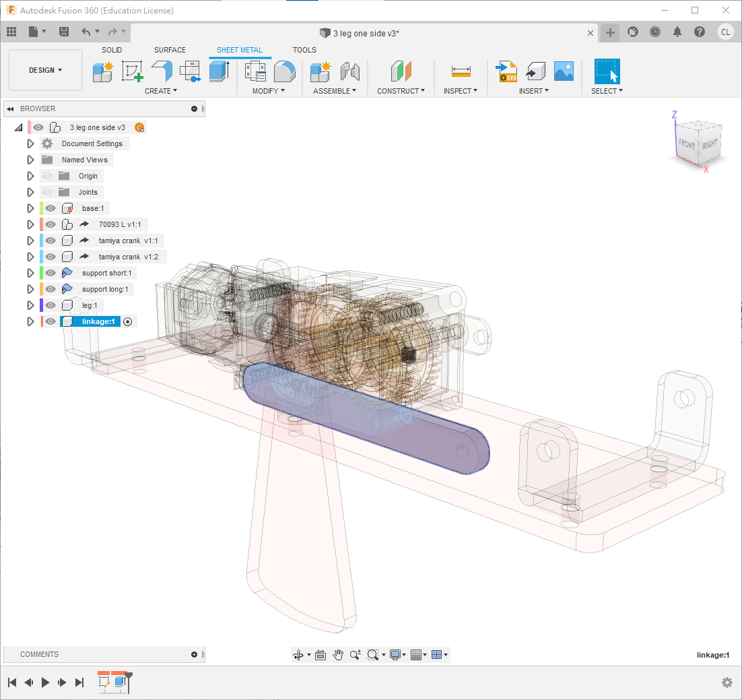The width and height of the screenshot is (742, 700).
Task: Switch to the SOLID tab
Action: click(x=112, y=50)
